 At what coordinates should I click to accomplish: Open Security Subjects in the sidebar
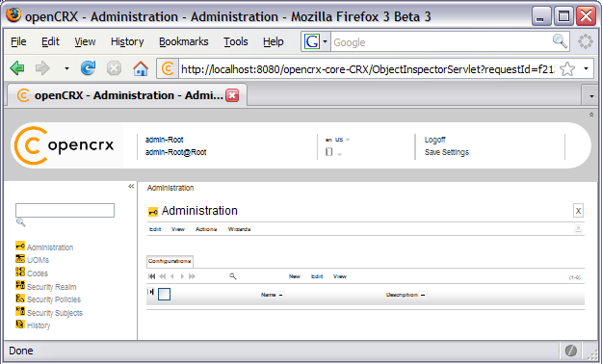coord(55,313)
